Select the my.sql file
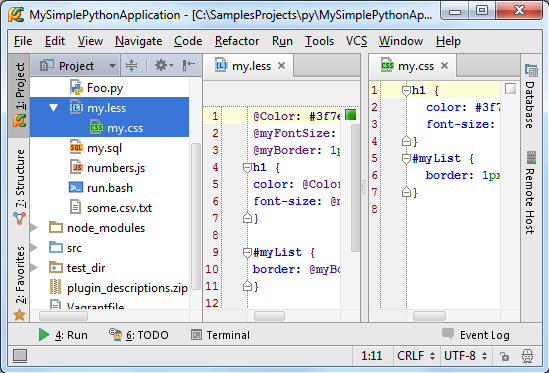Image resolution: width=549 pixels, height=373 pixels. 104,148
